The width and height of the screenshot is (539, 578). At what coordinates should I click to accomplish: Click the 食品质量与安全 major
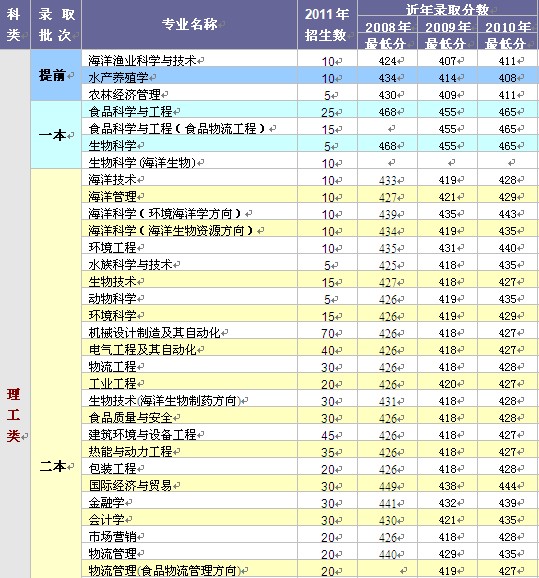click(130, 418)
